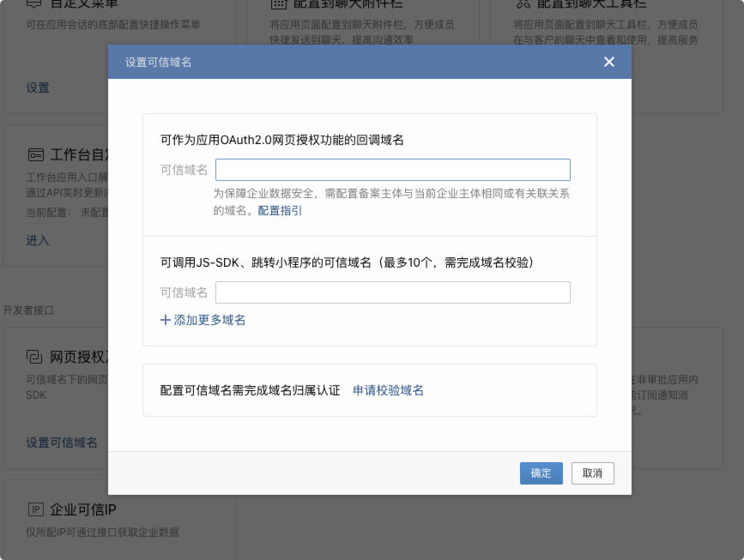Click the 进入 link in 工作台 card
This screenshot has height=560, width=744.
tap(38, 240)
